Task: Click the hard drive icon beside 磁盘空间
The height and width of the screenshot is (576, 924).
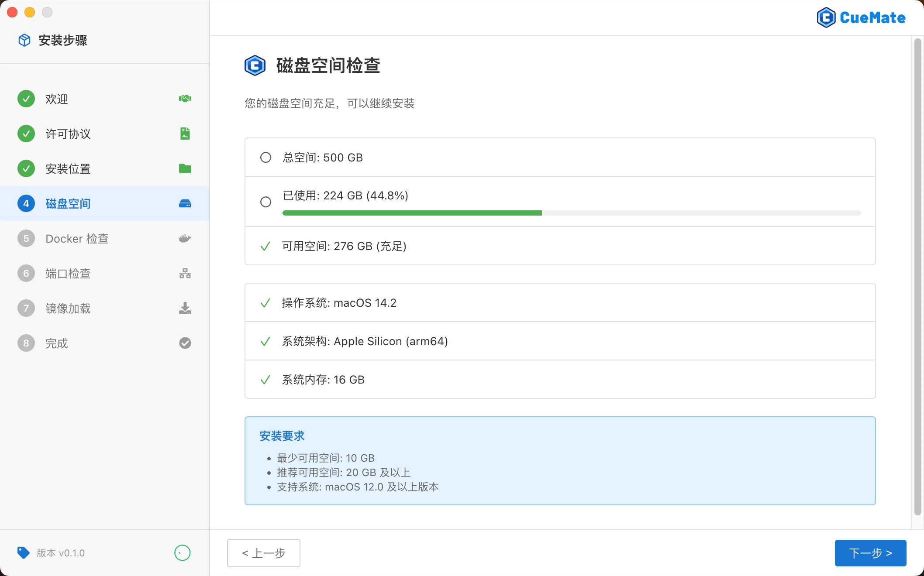Action: [185, 203]
